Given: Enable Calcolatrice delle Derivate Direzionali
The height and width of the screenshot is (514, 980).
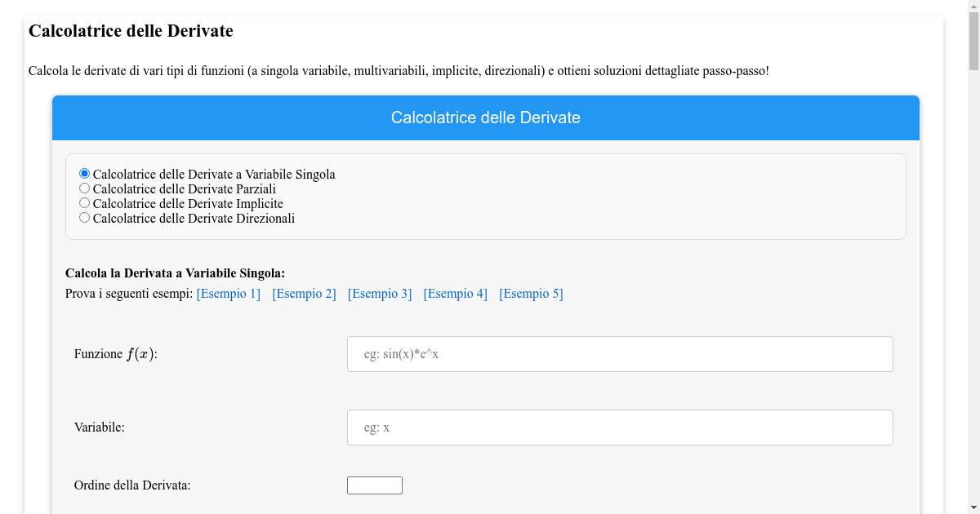Looking at the screenshot, I should click(84, 217).
